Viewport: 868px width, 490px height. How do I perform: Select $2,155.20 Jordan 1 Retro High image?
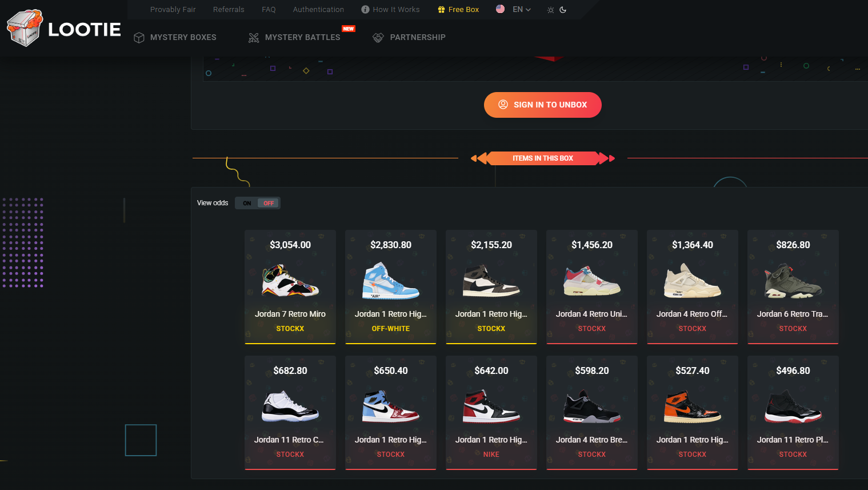click(491, 280)
